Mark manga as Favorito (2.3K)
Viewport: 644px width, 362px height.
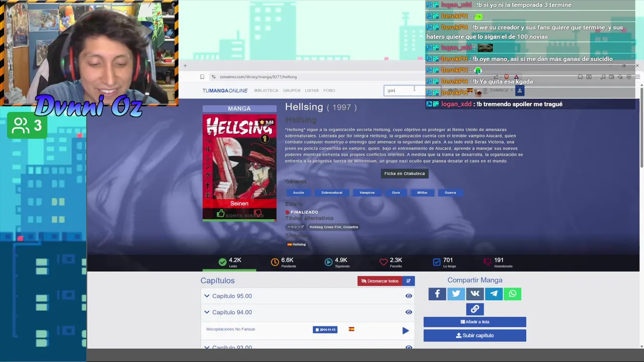(391, 262)
